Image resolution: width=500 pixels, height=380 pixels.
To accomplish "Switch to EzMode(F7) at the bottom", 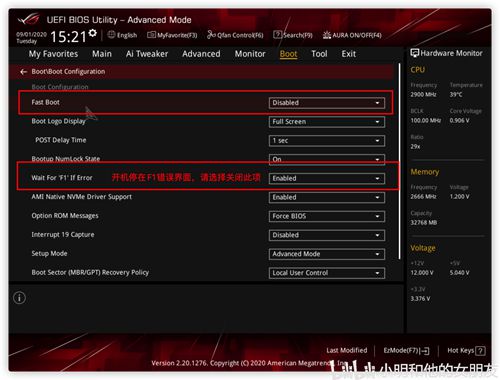I will [406, 351].
